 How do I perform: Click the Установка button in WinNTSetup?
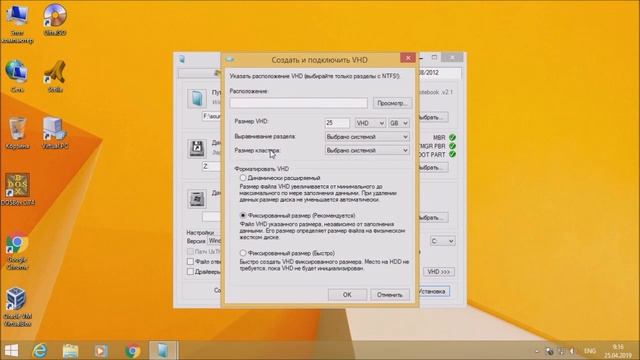pos(433,291)
